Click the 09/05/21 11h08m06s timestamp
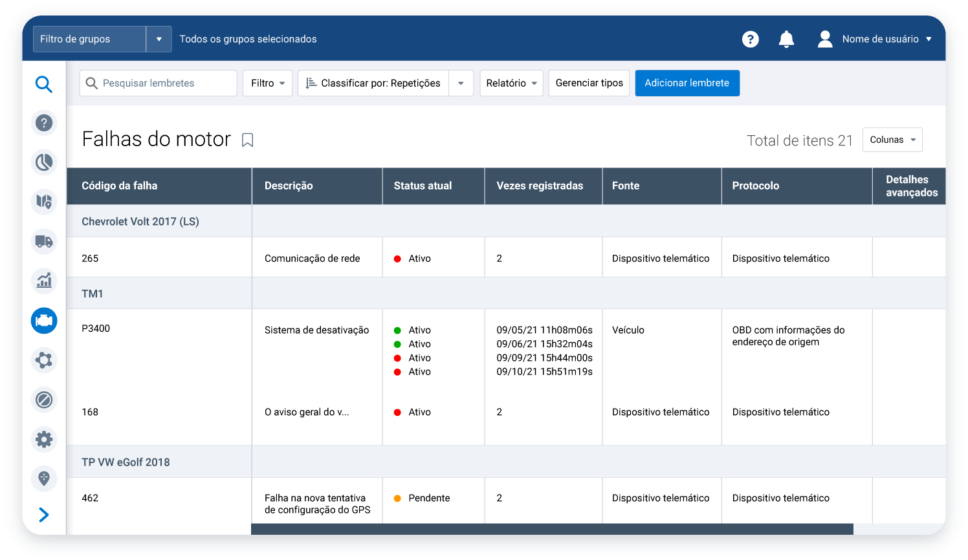 (545, 330)
